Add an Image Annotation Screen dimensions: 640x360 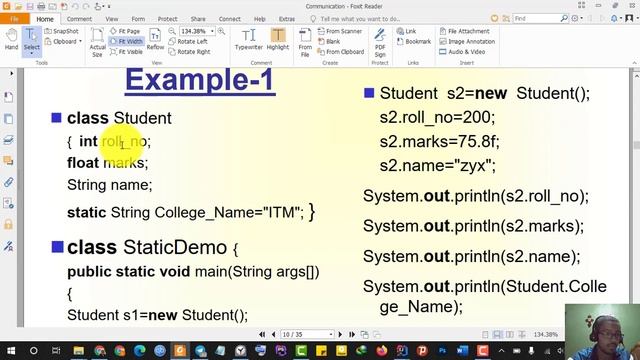[467, 41]
